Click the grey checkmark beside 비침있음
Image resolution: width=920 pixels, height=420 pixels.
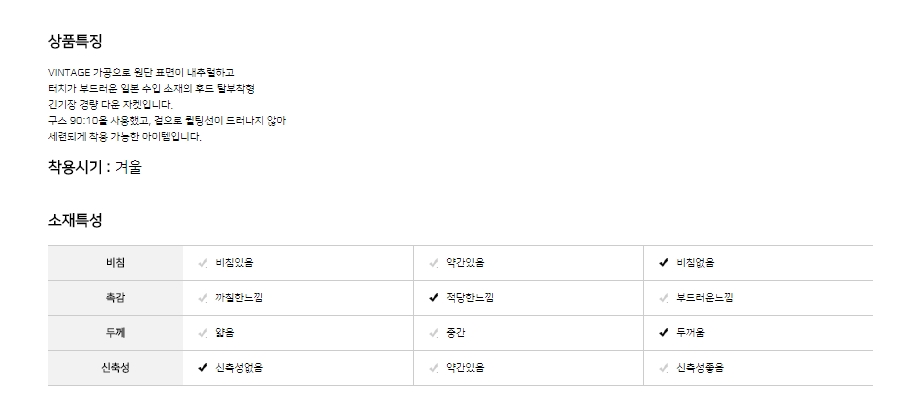203,263
